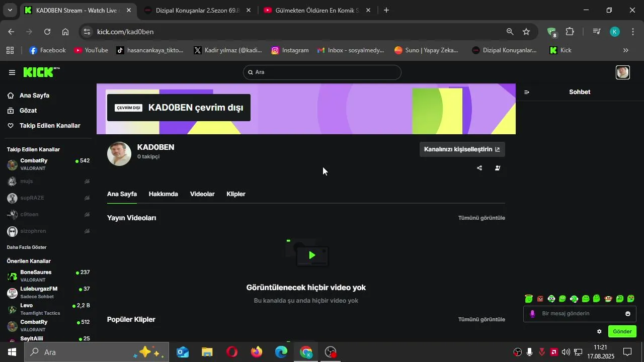Open the Chrome extensions puzzle icon
644x362 pixels.
[x=570, y=32]
